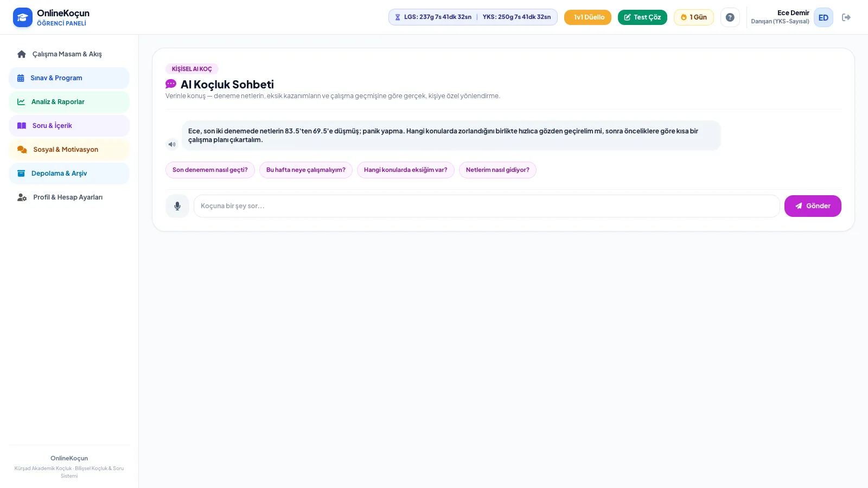Select 'Hangi konularda eksiğim var?' suggestion
Image resolution: width=868 pixels, height=488 pixels.
pos(405,170)
